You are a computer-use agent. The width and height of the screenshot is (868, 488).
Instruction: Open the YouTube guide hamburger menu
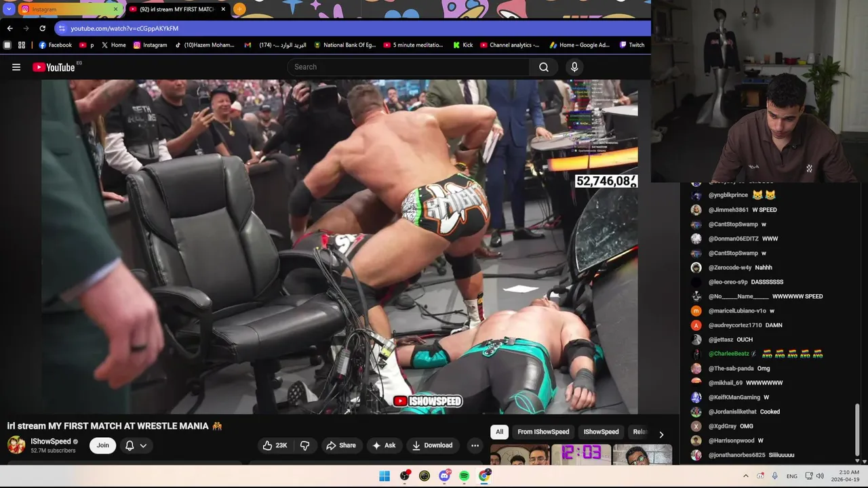click(x=16, y=67)
